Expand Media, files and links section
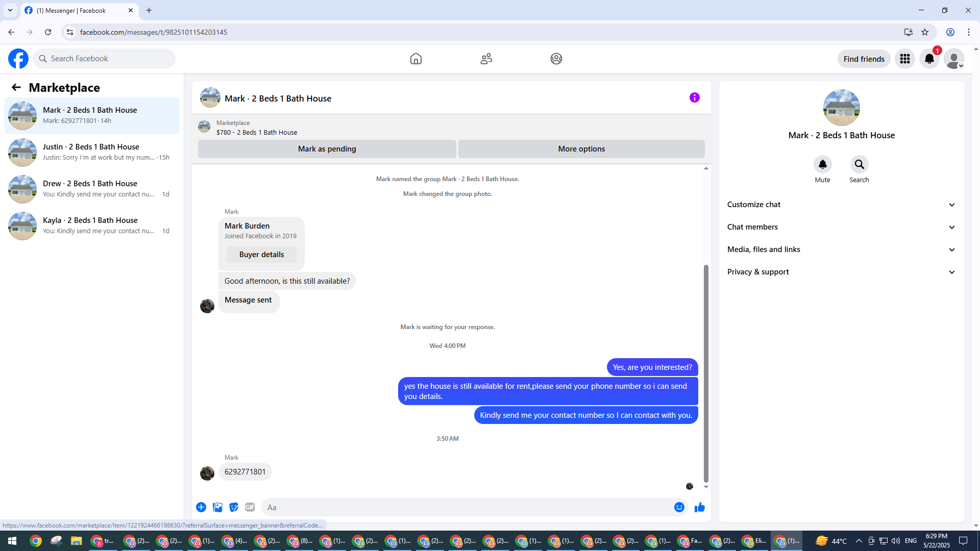Image resolution: width=980 pixels, height=551 pixels. [x=842, y=249]
